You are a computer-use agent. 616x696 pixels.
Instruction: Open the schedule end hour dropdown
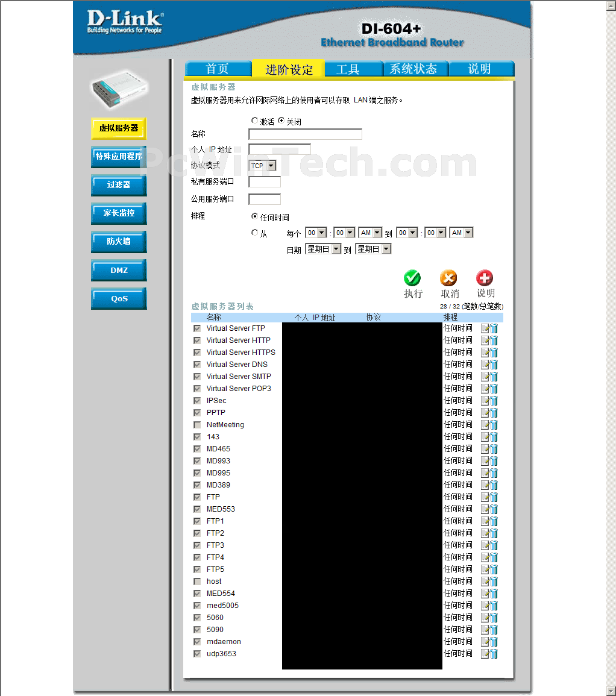[407, 233]
